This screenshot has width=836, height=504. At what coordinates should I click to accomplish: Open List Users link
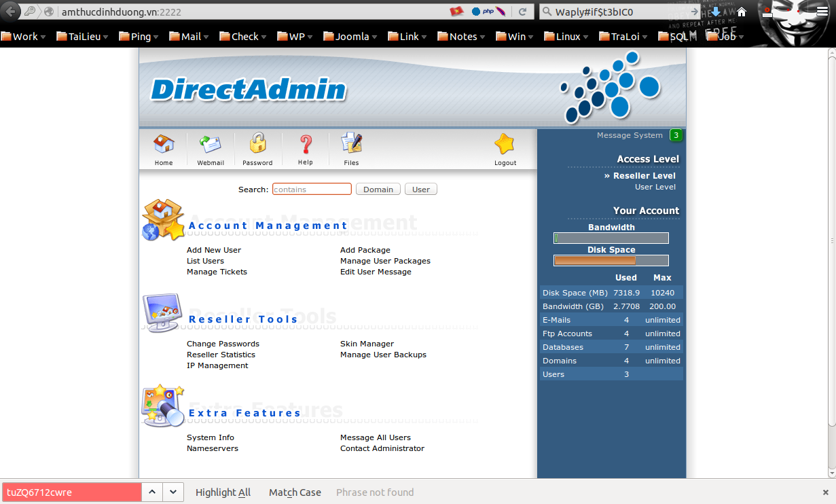point(205,261)
